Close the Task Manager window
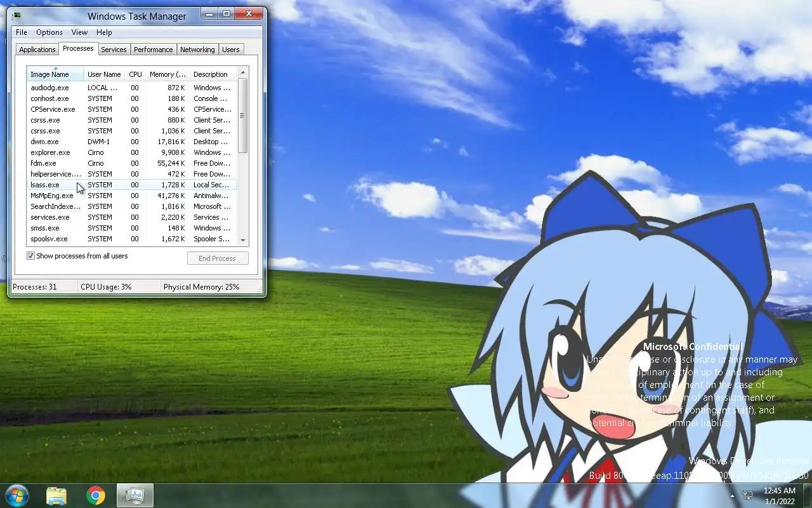 pos(249,13)
